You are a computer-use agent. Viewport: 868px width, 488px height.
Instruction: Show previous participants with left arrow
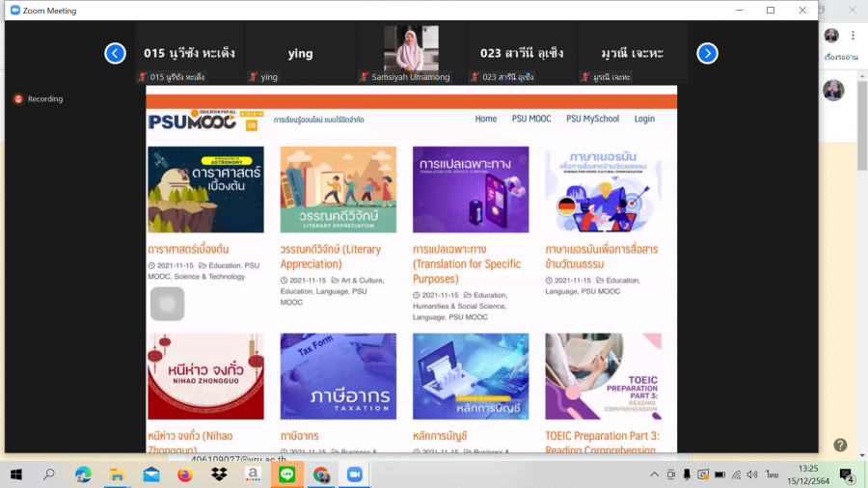(115, 53)
